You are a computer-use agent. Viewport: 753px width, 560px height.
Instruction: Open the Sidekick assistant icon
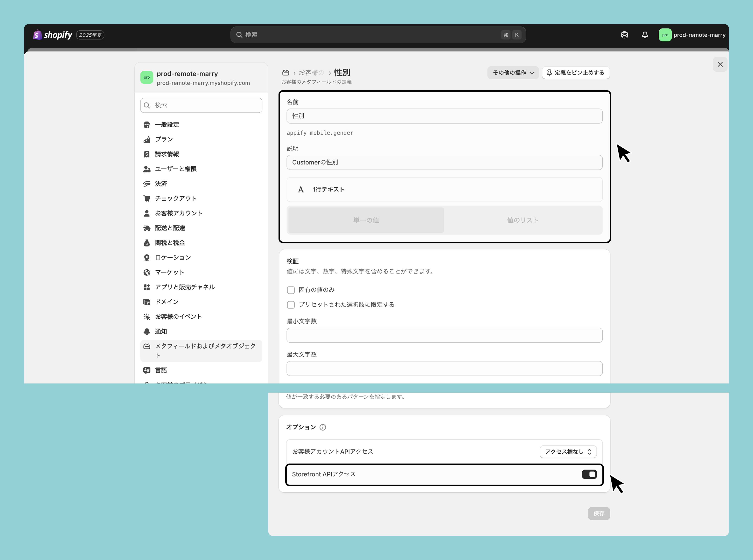click(x=624, y=34)
